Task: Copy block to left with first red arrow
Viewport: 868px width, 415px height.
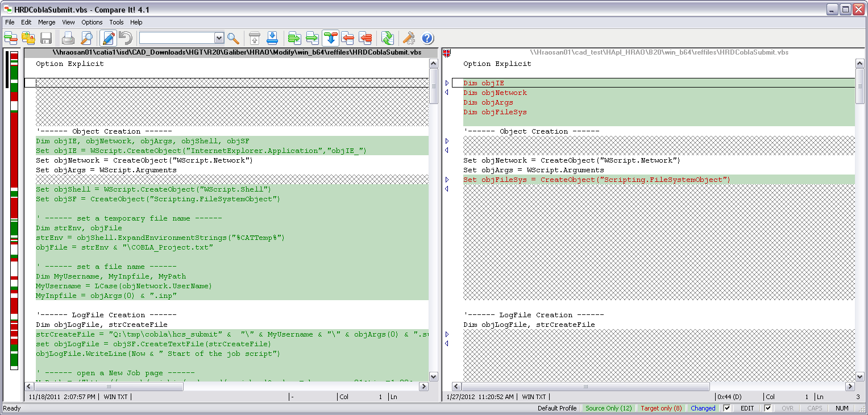Action: (348, 38)
